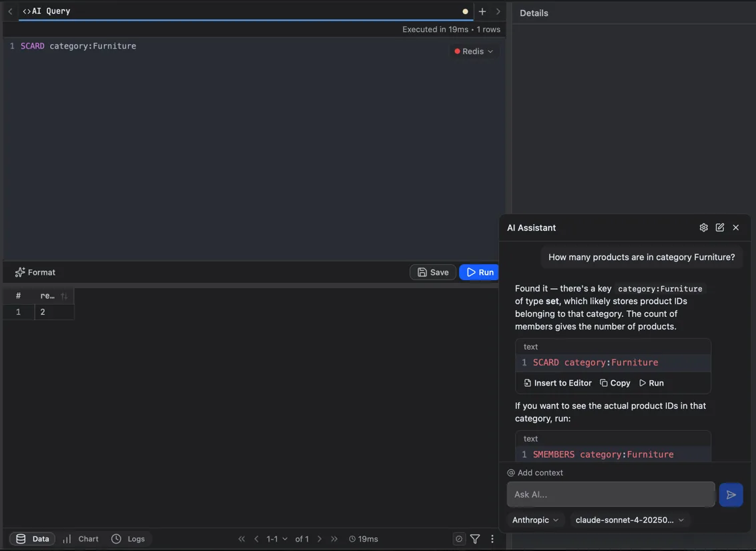Open the Anthropic provider dropdown
Screen dimensions: 756x551
click(535, 520)
